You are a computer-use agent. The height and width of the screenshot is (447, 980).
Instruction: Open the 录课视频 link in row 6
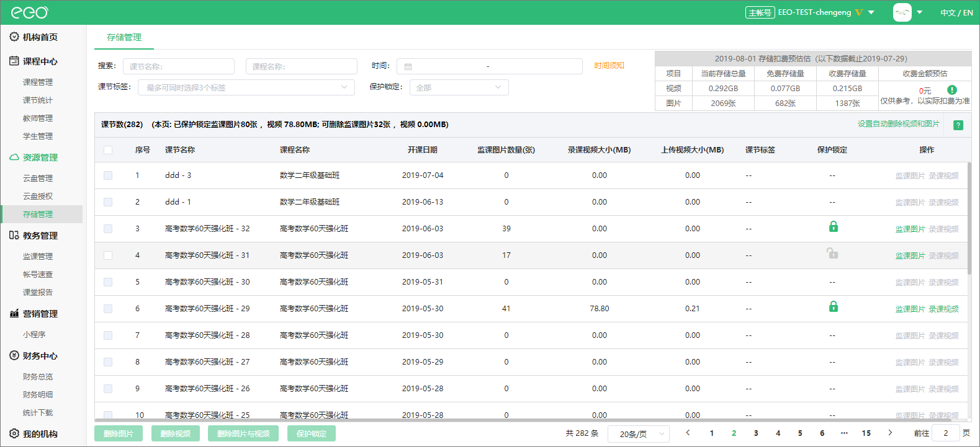(x=944, y=309)
